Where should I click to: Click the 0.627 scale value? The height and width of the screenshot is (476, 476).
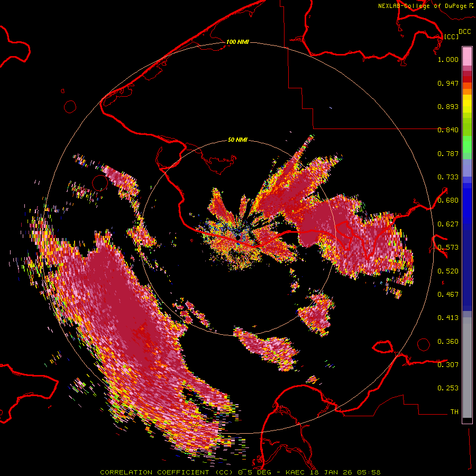tap(448, 224)
